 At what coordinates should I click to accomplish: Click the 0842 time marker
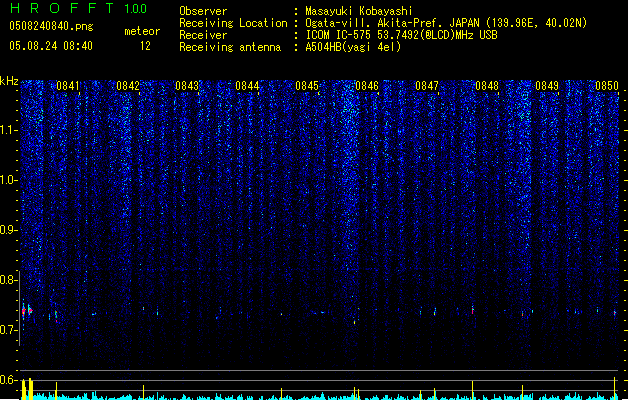click(x=128, y=86)
